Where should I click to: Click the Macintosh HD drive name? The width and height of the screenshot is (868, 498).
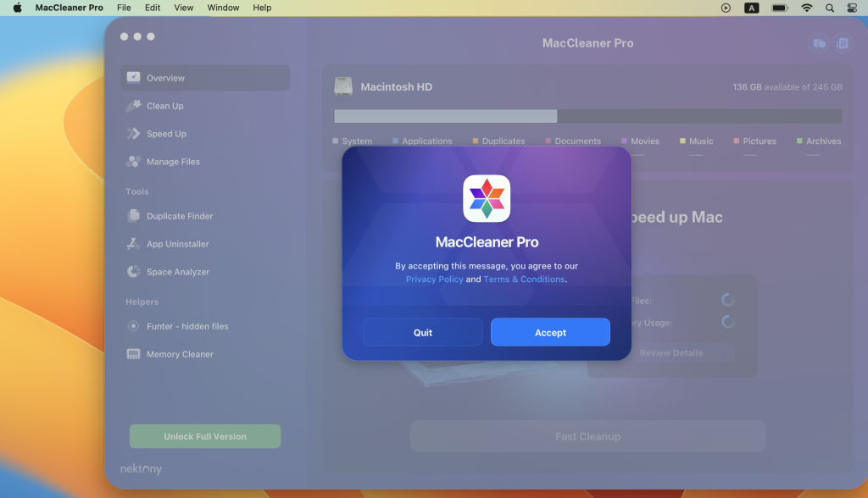coord(397,87)
